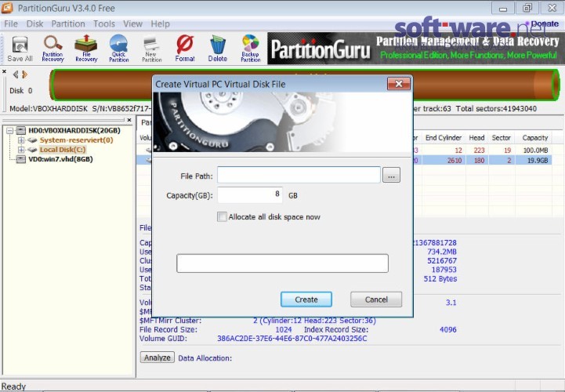This screenshot has height=392, width=565.
Task: Browse for file path with ... button
Action: coord(391,176)
